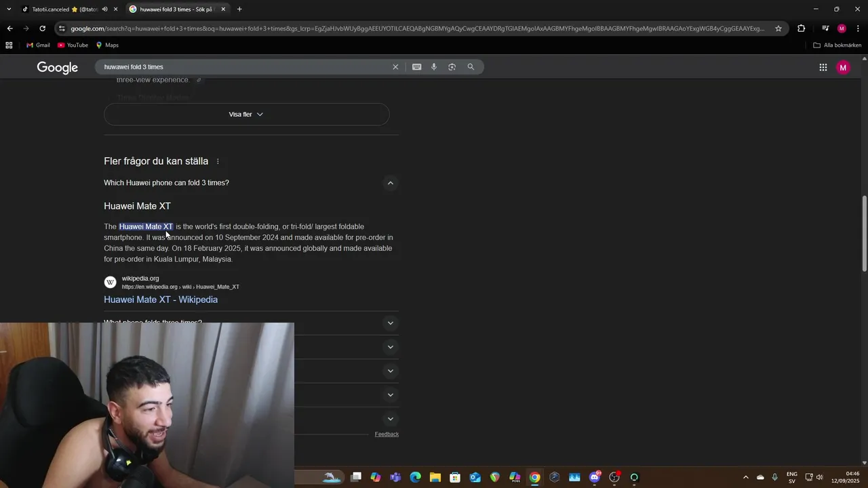
Task: Open Copilot from the taskbar
Action: pos(376,477)
